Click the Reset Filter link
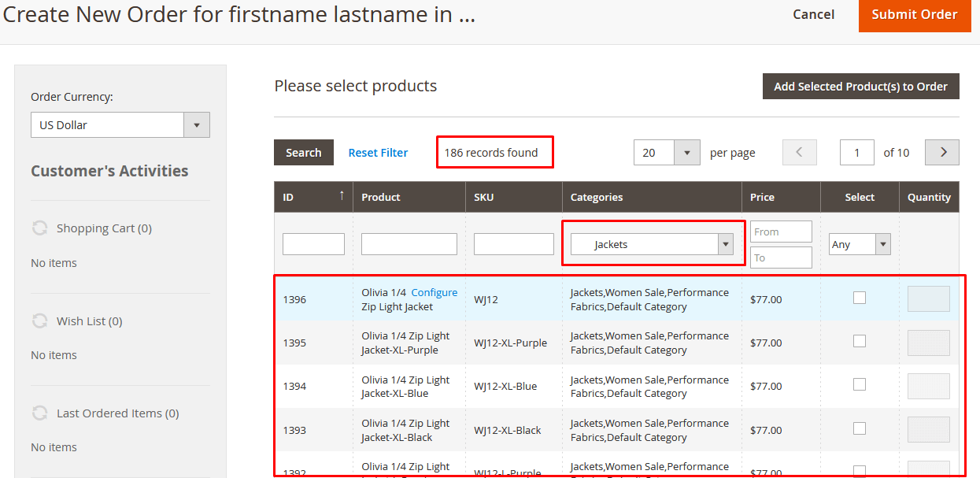980x478 pixels. (x=378, y=152)
